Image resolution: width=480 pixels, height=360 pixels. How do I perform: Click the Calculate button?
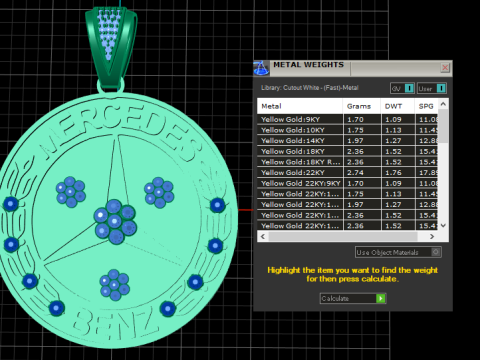point(353,298)
